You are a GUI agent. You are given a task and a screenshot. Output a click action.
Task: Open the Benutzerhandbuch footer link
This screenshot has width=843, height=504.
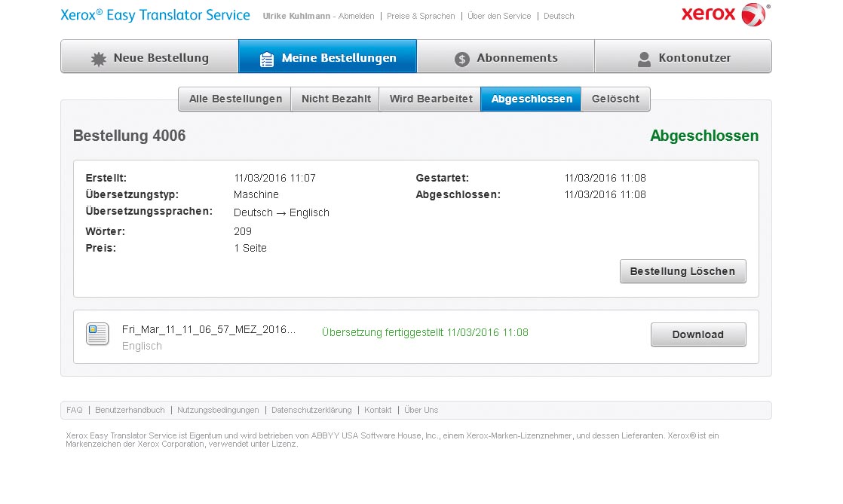tap(130, 410)
